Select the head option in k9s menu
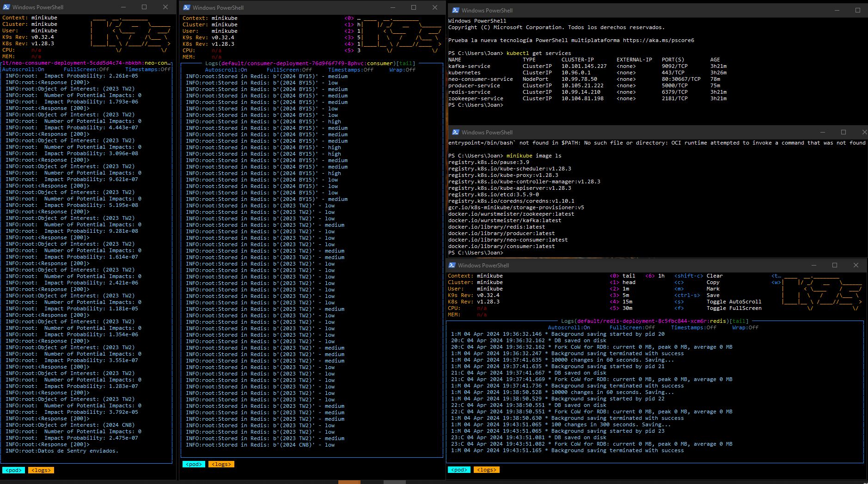This screenshot has width=868, height=484. click(630, 282)
